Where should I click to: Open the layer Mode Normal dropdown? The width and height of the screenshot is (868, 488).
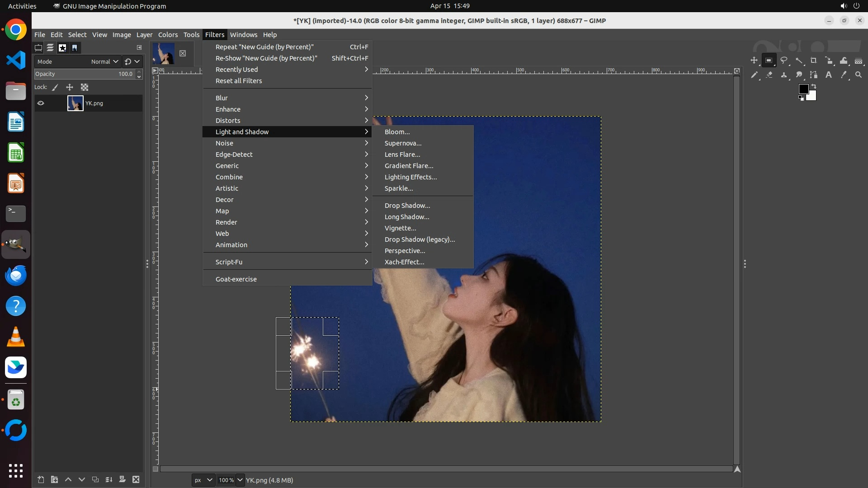point(104,61)
